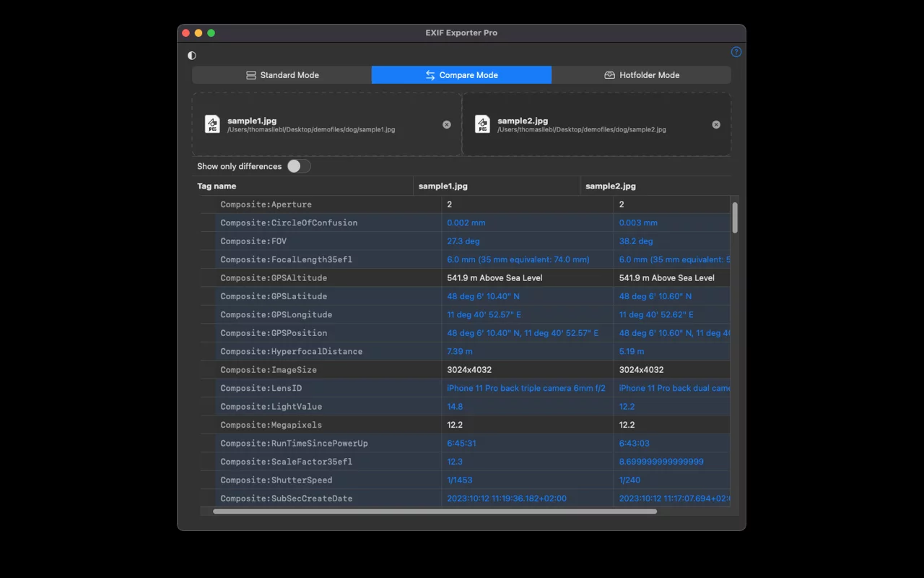Remove sample1.jpg with its X icon

(447, 125)
